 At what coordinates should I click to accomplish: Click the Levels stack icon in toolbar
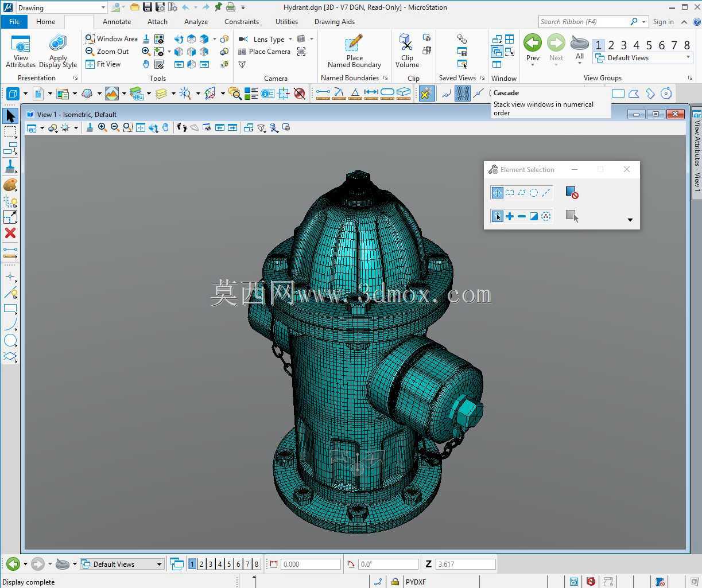[x=161, y=94]
